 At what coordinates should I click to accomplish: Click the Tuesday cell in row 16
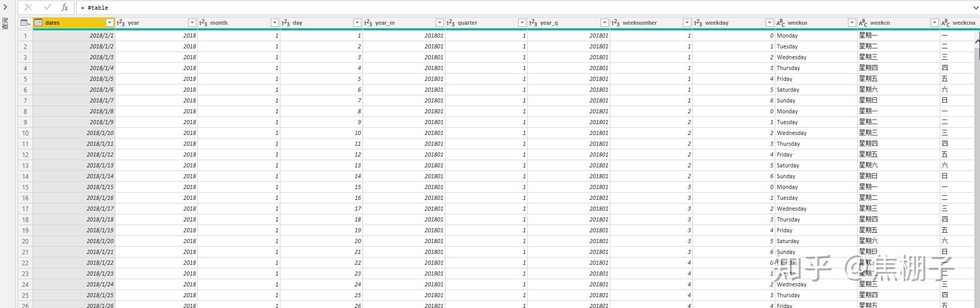[816, 198]
